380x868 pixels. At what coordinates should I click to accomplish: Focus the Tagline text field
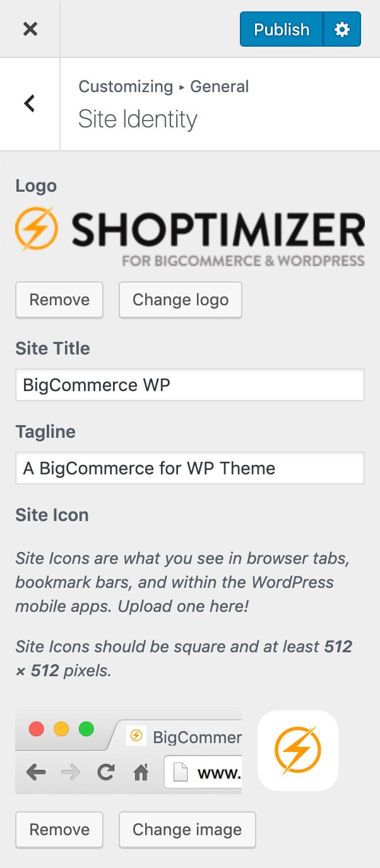coord(190,468)
